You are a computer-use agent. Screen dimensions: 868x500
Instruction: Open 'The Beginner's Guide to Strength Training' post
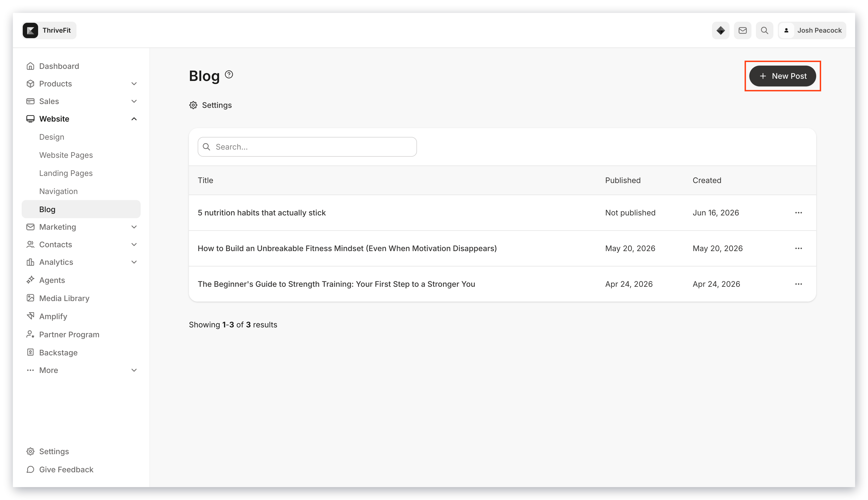tap(336, 284)
